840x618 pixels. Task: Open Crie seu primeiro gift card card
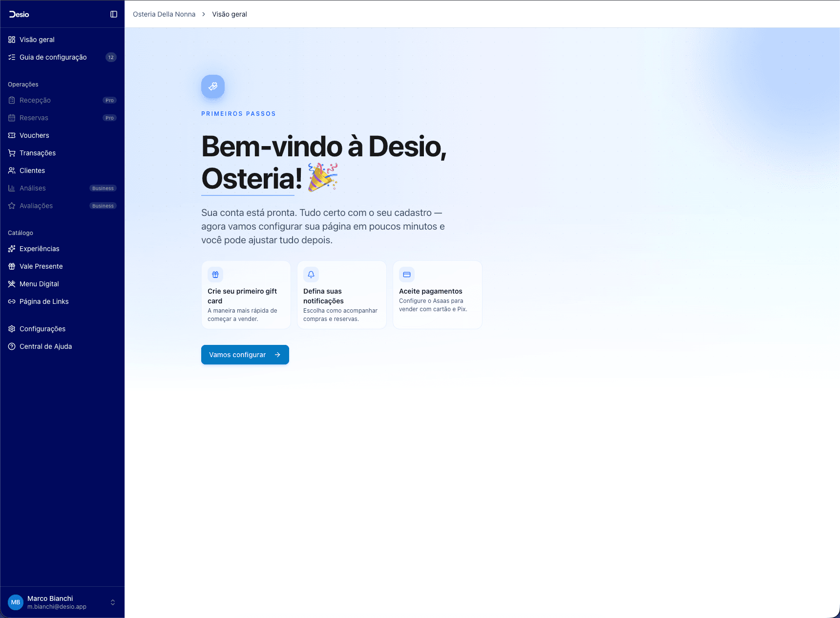click(x=246, y=295)
